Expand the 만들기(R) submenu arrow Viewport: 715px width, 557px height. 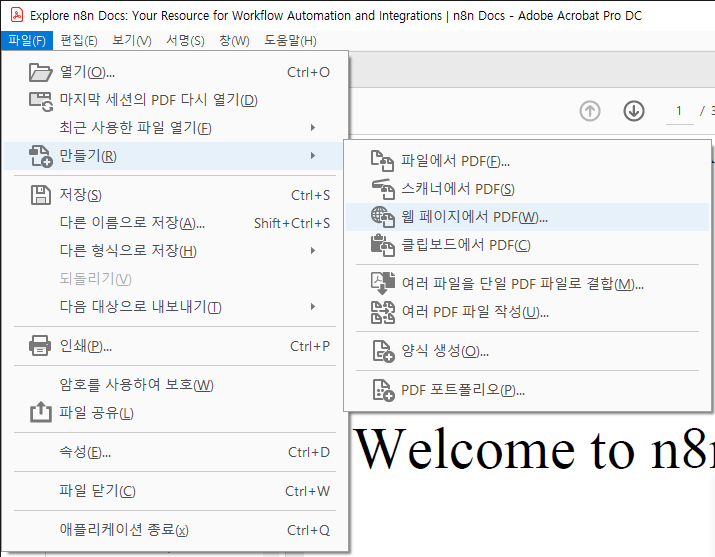(313, 155)
